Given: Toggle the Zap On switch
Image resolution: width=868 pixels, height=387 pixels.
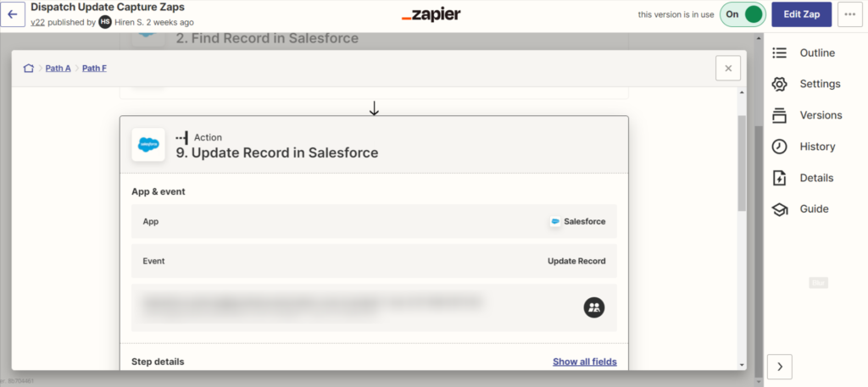Looking at the screenshot, I should (743, 14).
